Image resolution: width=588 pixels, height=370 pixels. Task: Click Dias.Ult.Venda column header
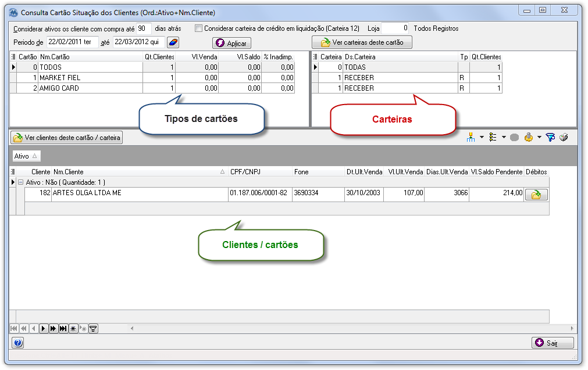click(447, 172)
